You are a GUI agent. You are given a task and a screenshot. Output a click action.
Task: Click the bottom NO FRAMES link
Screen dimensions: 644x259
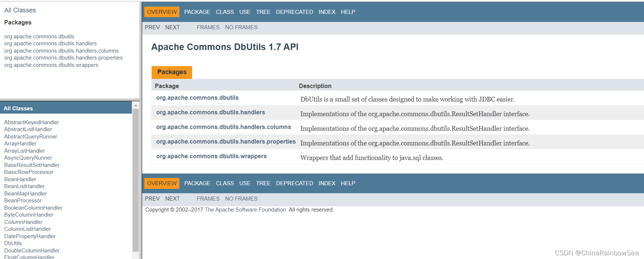click(241, 199)
